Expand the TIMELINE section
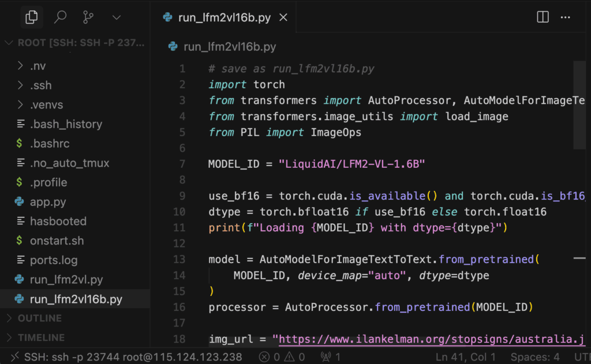 click(x=40, y=337)
